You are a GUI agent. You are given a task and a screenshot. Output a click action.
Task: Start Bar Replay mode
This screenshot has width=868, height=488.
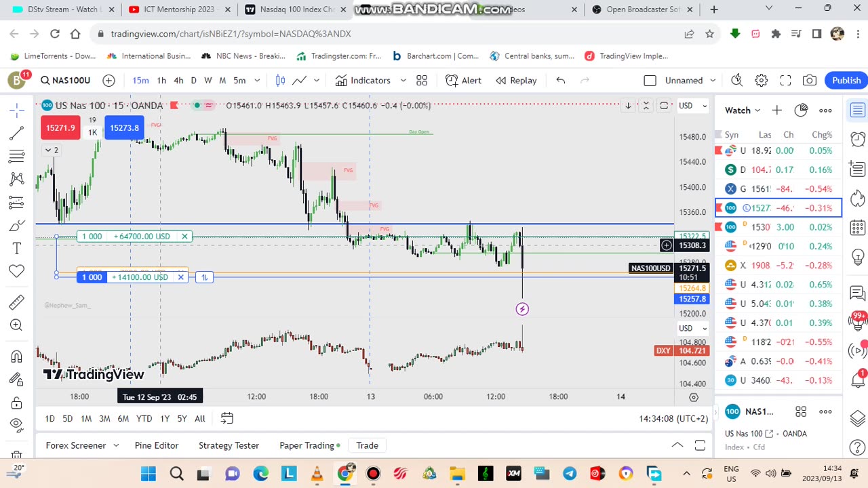[x=516, y=80]
